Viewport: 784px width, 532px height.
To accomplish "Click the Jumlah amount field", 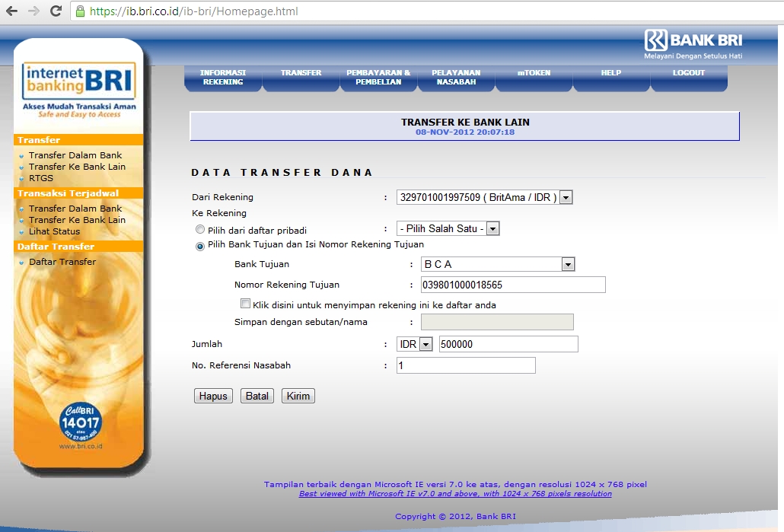I will point(508,344).
